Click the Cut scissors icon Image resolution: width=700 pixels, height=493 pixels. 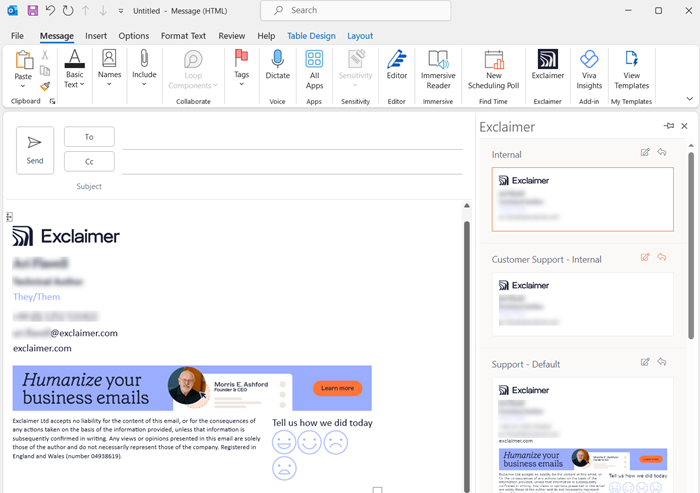click(45, 55)
